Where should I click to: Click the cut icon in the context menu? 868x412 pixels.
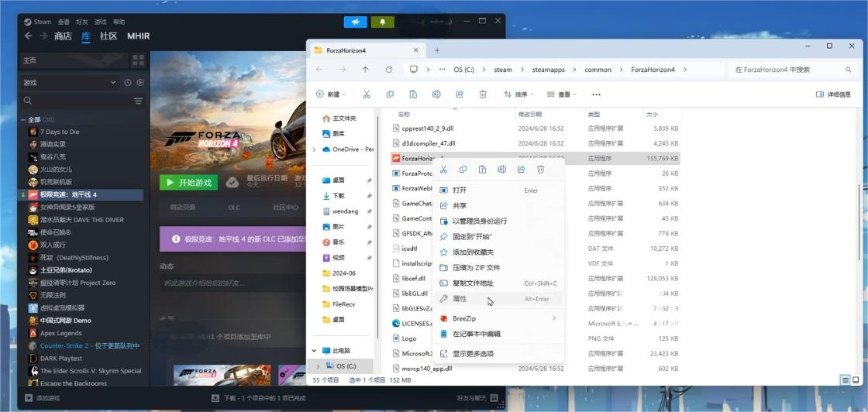click(443, 170)
